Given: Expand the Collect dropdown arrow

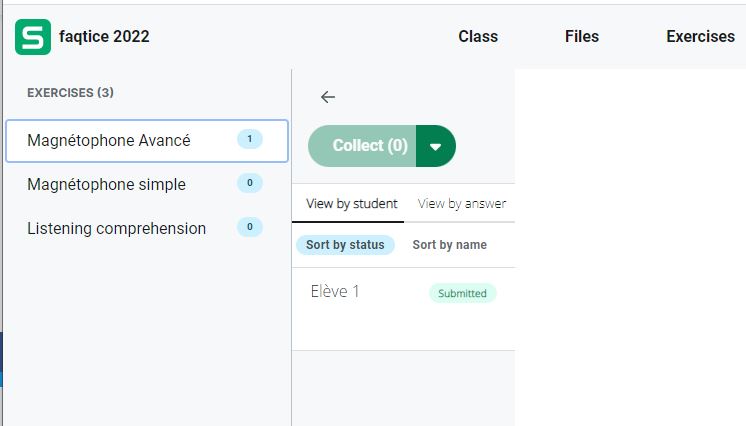Looking at the screenshot, I should [435, 146].
